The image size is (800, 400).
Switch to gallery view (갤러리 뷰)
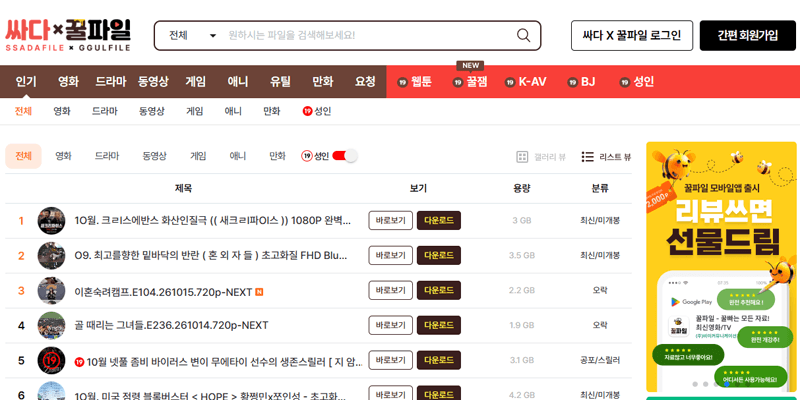point(541,157)
